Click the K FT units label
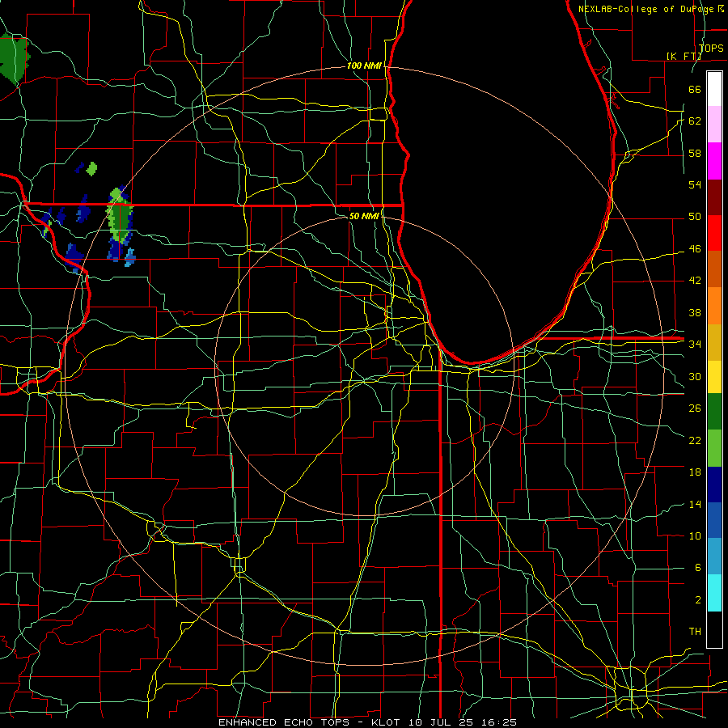The height and width of the screenshot is (728, 728). click(684, 56)
